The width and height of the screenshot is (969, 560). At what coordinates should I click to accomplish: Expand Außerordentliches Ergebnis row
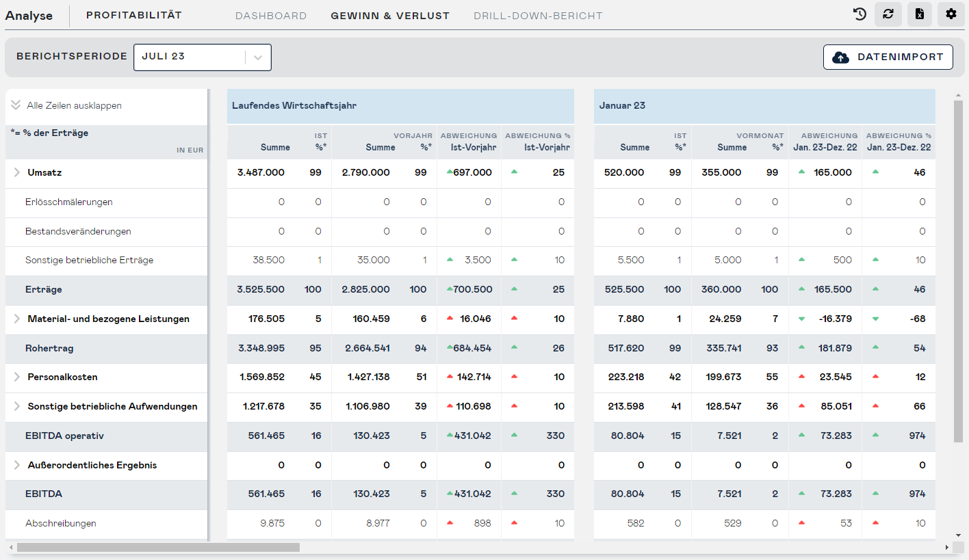tap(17, 465)
